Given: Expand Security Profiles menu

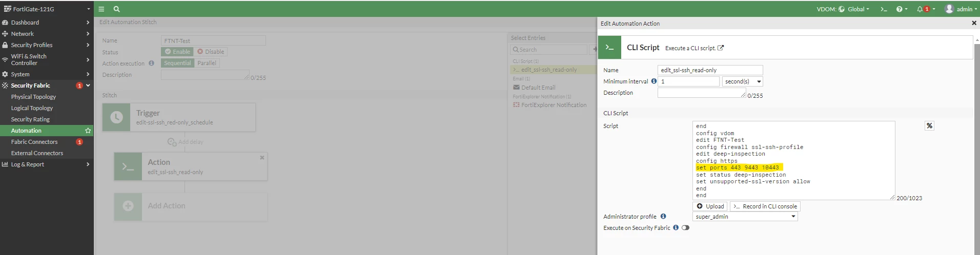Looking at the screenshot, I should coord(47,45).
